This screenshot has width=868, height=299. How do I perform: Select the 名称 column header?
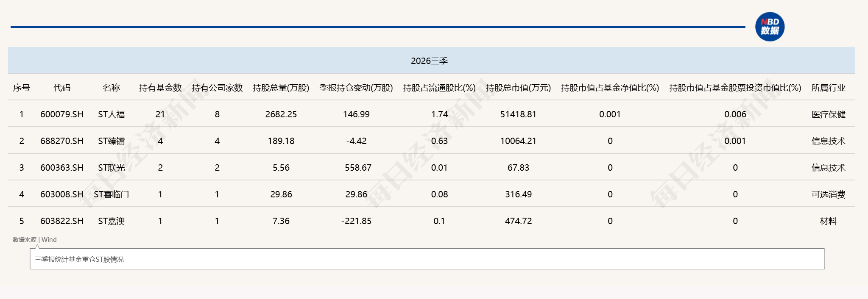coord(112,88)
